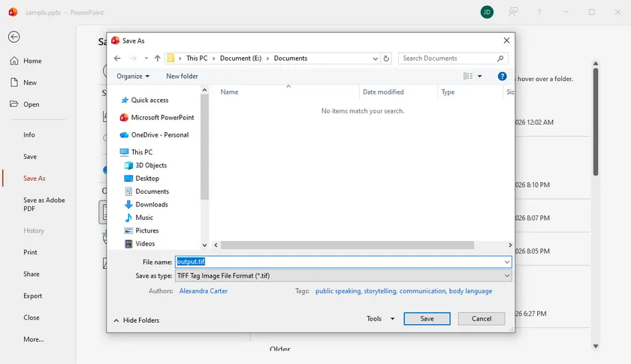631x364 pixels.
Task: Click the File name input field
Action: tap(343, 262)
